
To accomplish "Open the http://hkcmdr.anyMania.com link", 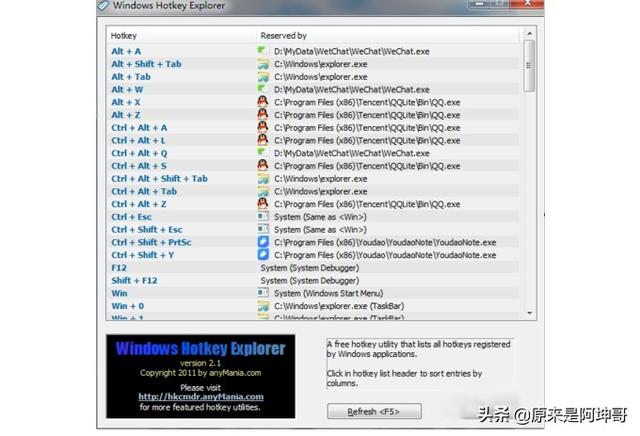I will pos(200,396).
